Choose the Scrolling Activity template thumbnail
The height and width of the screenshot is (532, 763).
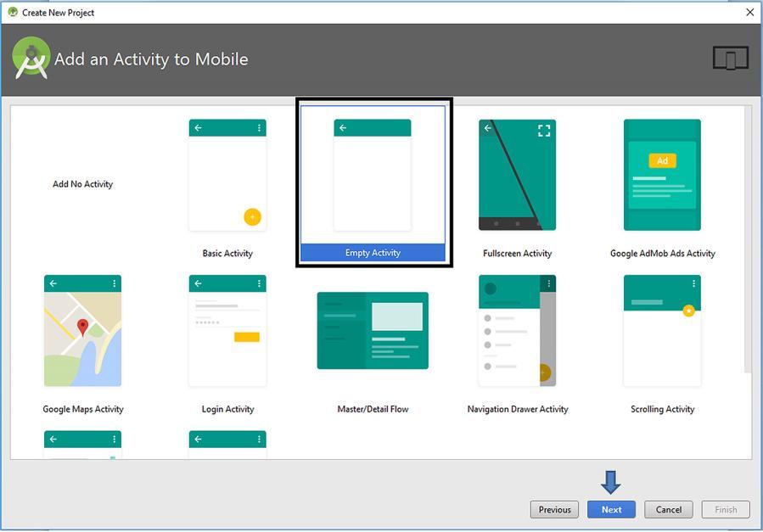(x=662, y=331)
